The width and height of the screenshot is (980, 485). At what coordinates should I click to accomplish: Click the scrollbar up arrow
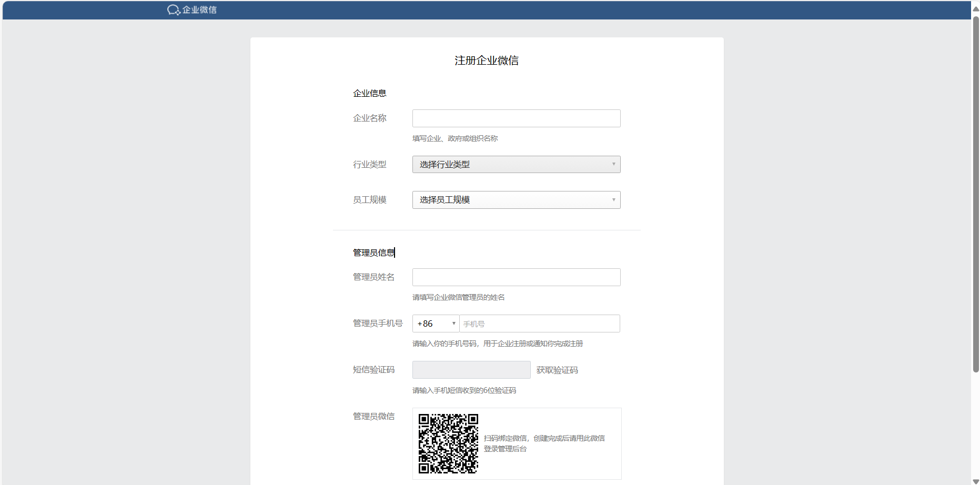[x=976, y=8]
